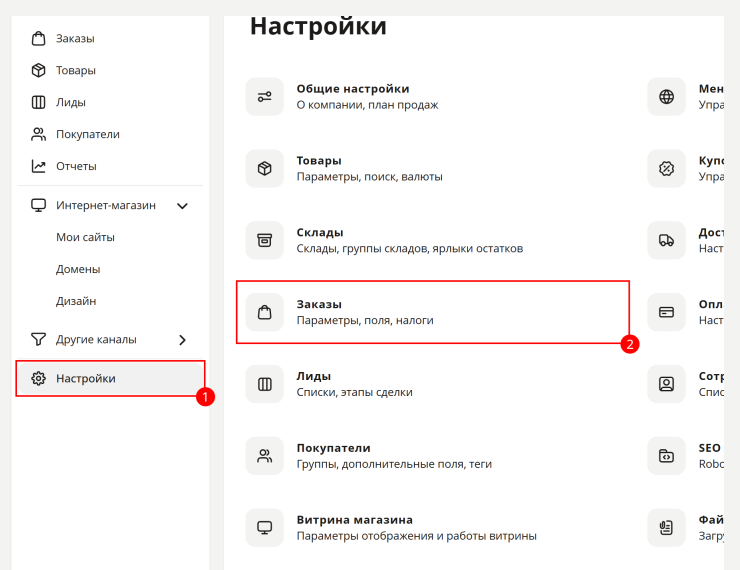Click the SEO code folder icon
Screen dimensions: 740x570
[x=666, y=456]
